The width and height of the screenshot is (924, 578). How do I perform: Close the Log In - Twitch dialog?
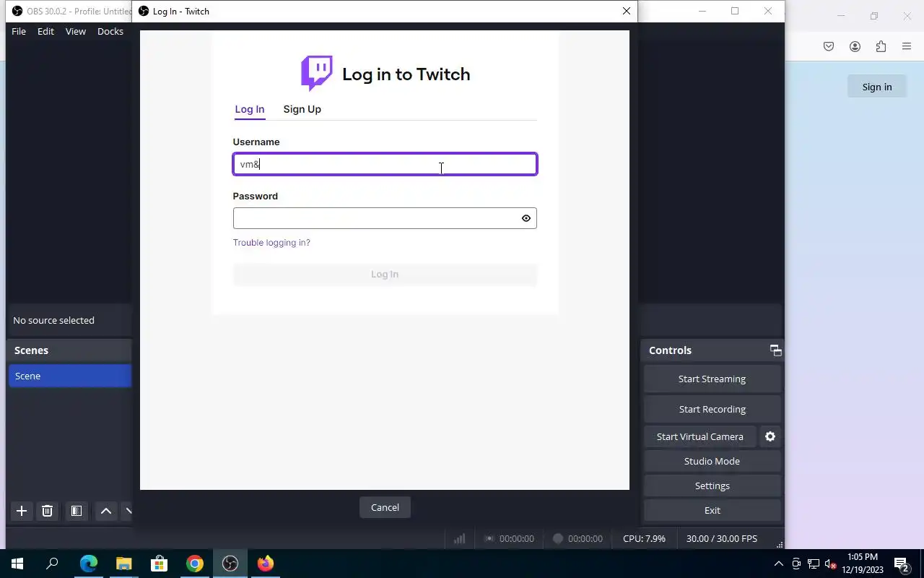(x=626, y=11)
